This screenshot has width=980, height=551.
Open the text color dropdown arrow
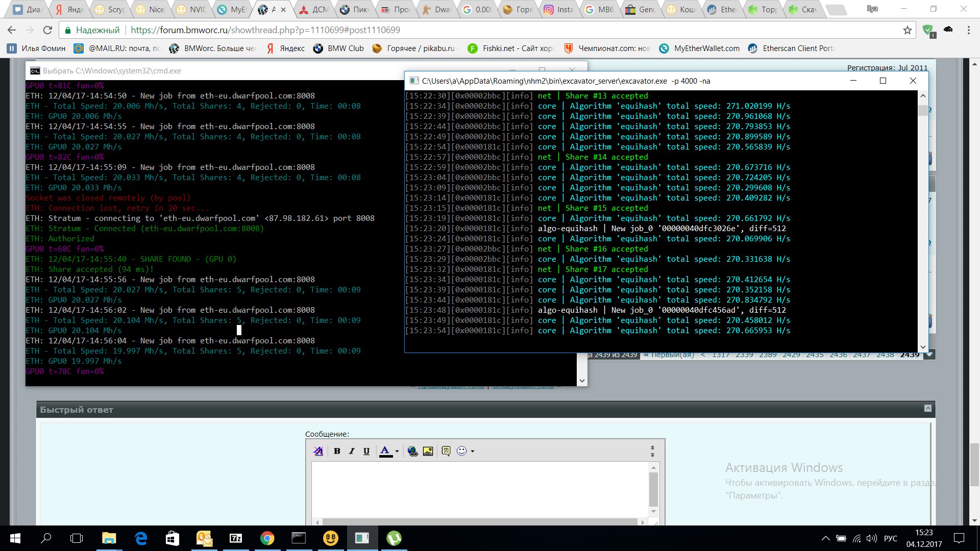click(x=397, y=452)
